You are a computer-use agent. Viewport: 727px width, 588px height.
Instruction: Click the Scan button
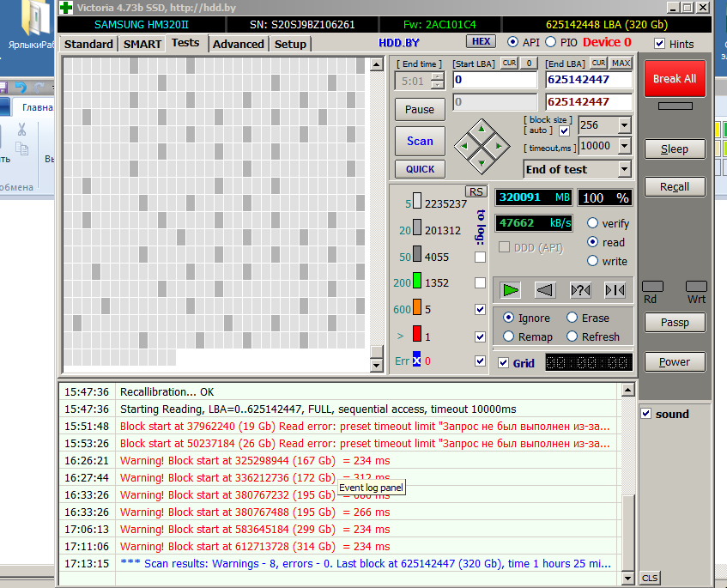420,141
